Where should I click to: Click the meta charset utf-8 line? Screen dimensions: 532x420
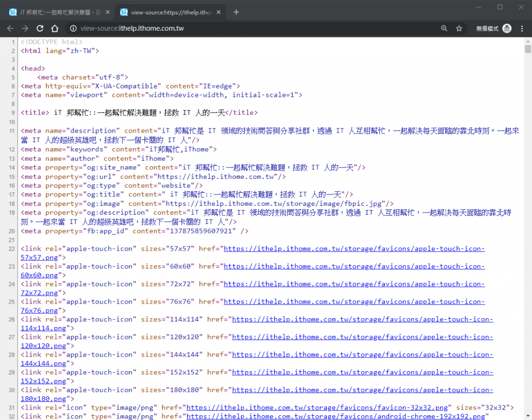coord(83,77)
